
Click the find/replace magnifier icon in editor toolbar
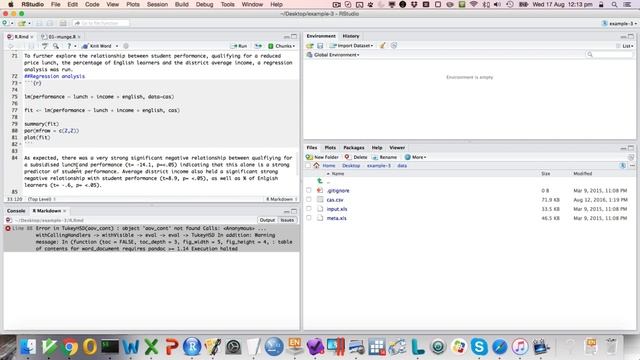point(56,46)
